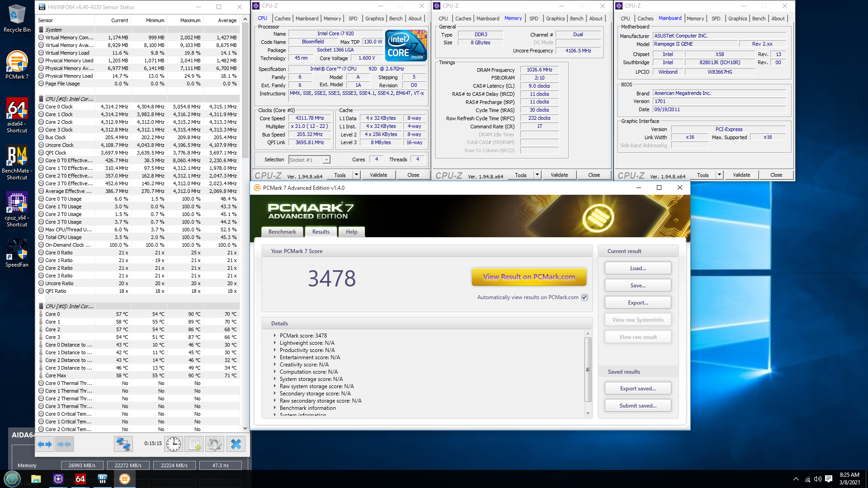Click HWiNFO remote network computers icon
This screenshot has height=488, width=868.
123,444
